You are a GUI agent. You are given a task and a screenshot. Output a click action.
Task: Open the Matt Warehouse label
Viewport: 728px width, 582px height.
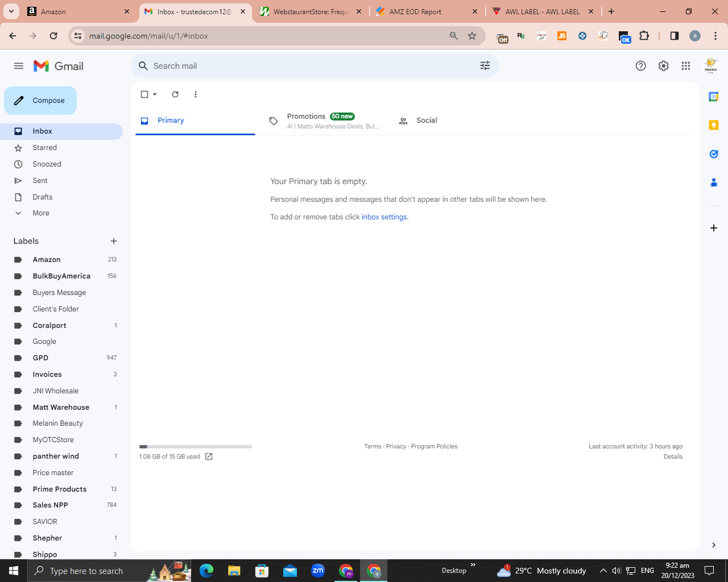click(x=61, y=408)
